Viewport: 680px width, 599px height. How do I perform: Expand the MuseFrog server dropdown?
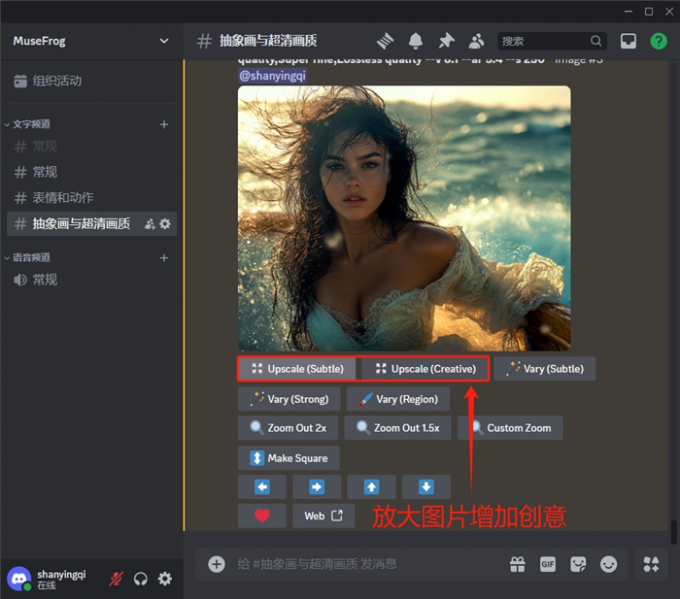click(164, 41)
